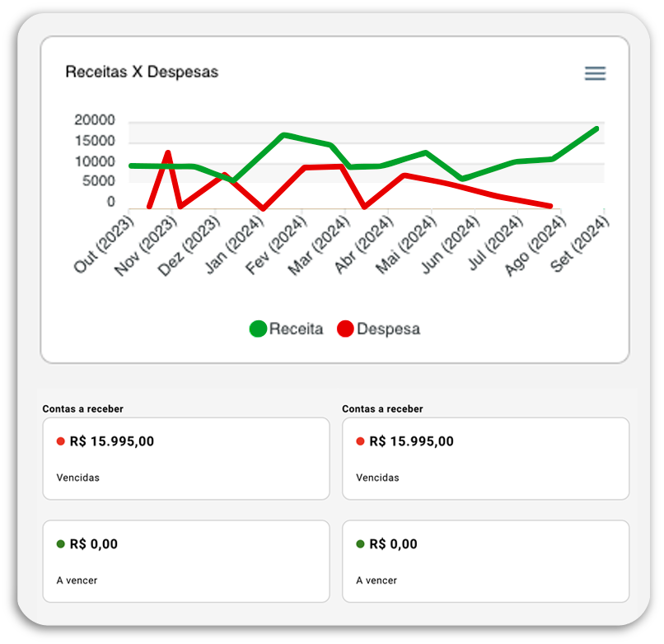Viewport: 664px width, 644px height.
Task: Toggle the green Receita legend marker
Action: 258,329
